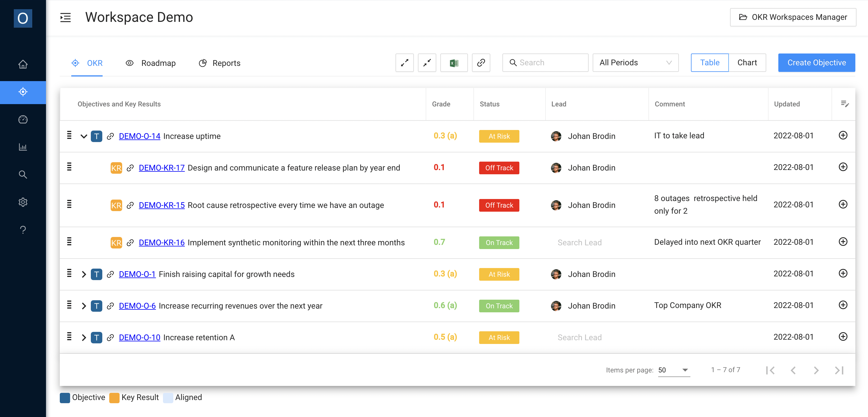Click the copy link toolbar icon
Screen dimensions: 868x417
[x=481, y=63]
